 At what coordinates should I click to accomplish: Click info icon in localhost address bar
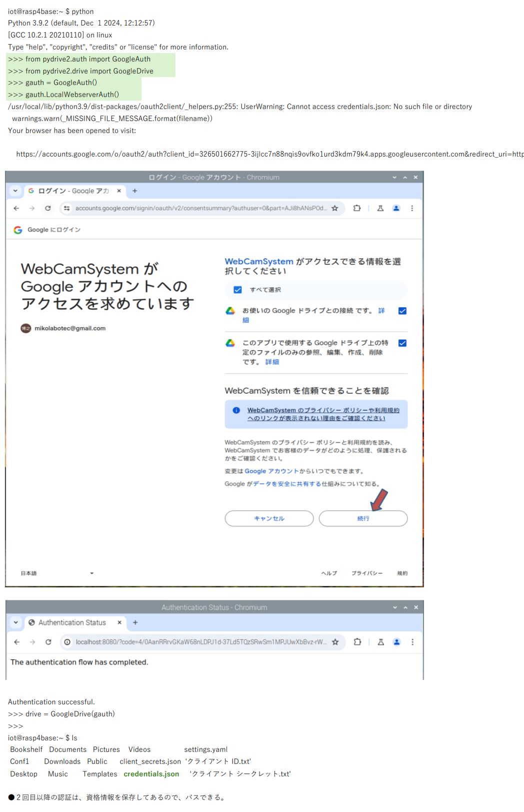pos(67,642)
